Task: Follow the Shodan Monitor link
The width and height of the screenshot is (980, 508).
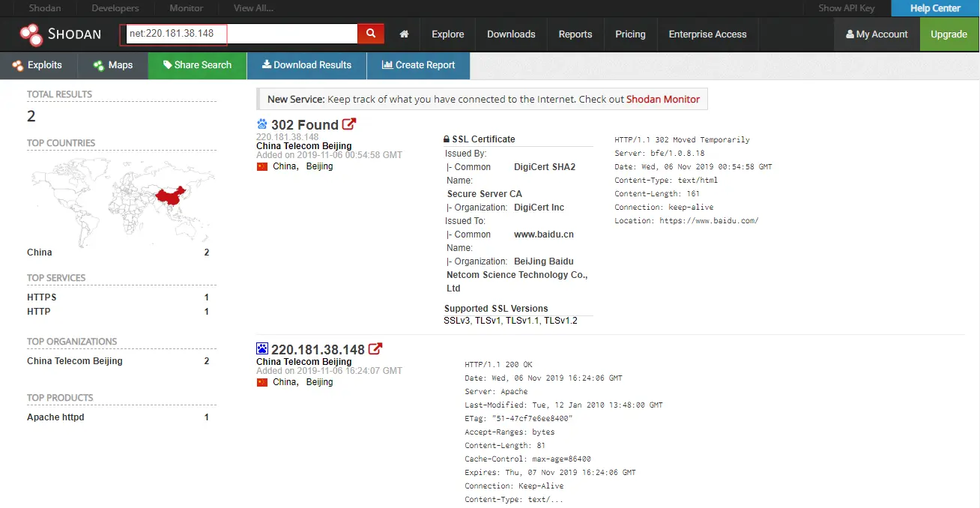Action: pos(663,99)
